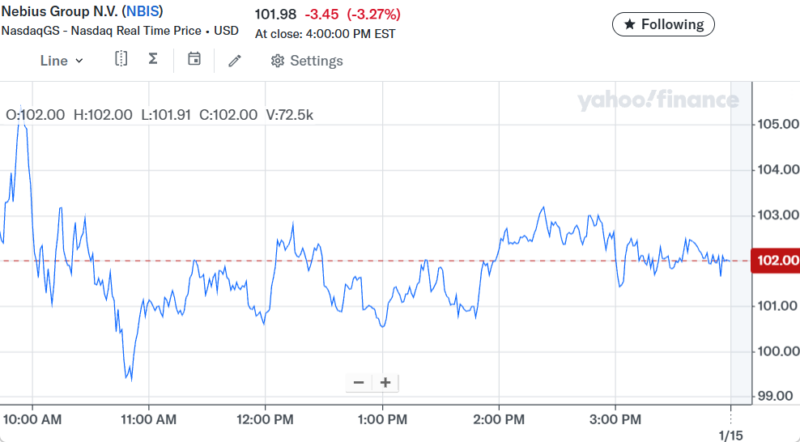Open the Line chart type dropdown
The width and height of the screenshot is (800, 442).
(61, 60)
